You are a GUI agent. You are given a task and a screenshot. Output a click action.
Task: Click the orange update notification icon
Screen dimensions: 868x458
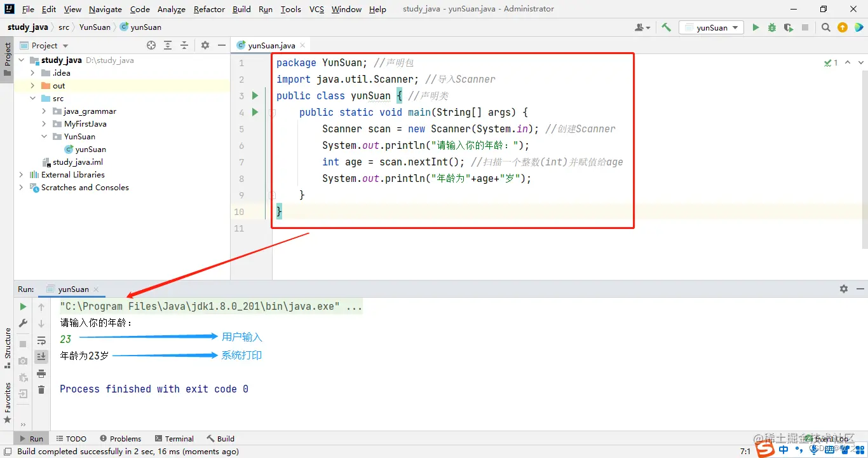(x=843, y=27)
